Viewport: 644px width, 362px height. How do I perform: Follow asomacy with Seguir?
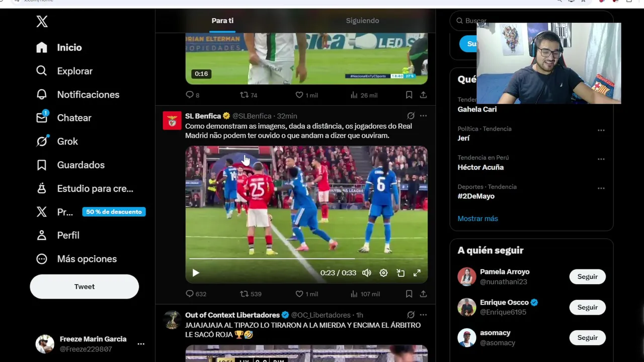point(587,337)
